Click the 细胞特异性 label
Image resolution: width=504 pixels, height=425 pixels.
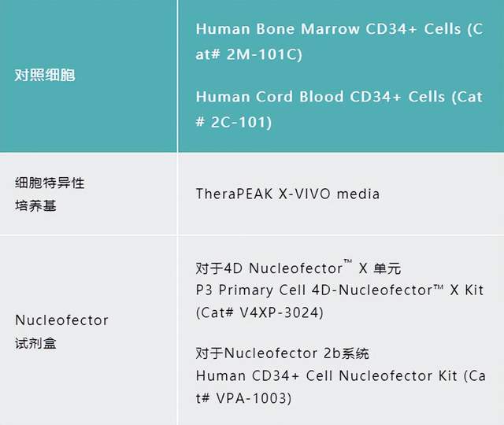[50, 183]
